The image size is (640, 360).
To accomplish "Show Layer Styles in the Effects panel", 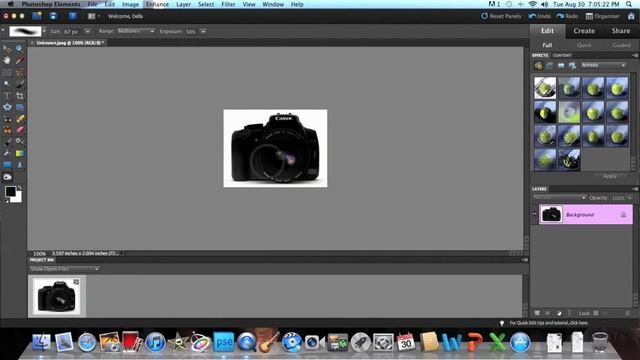I will tap(549, 66).
